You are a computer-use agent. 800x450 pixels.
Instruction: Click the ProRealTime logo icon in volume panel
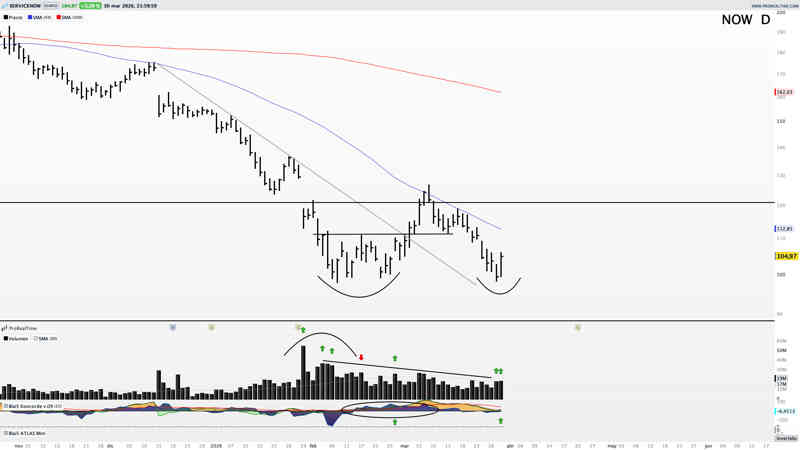tap(5, 328)
